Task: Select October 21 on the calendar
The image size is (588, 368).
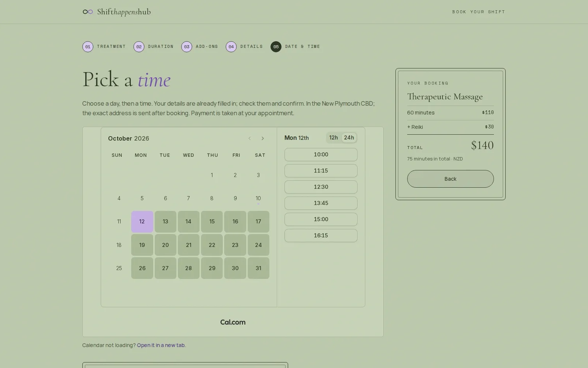Action: click(x=189, y=245)
